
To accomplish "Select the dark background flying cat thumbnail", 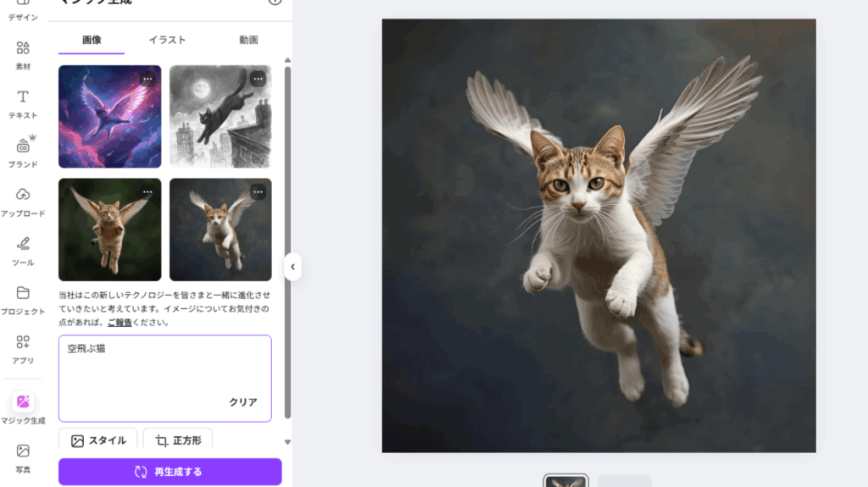I will (x=220, y=230).
